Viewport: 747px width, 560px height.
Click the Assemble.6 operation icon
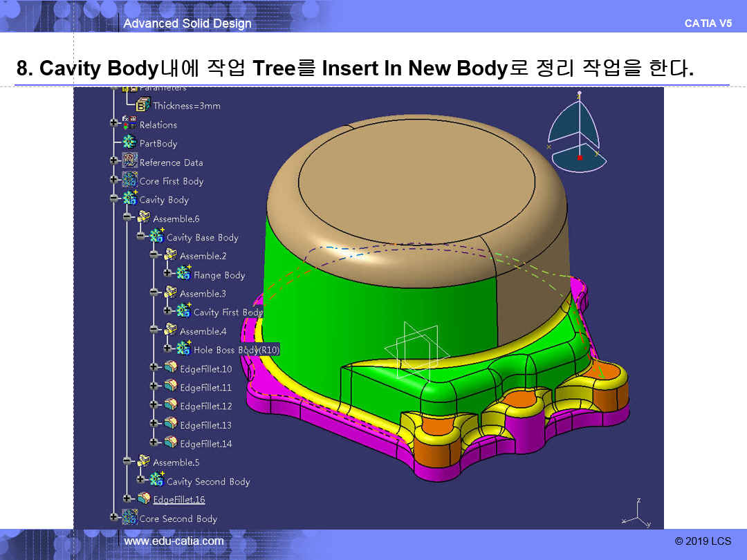tap(143, 218)
